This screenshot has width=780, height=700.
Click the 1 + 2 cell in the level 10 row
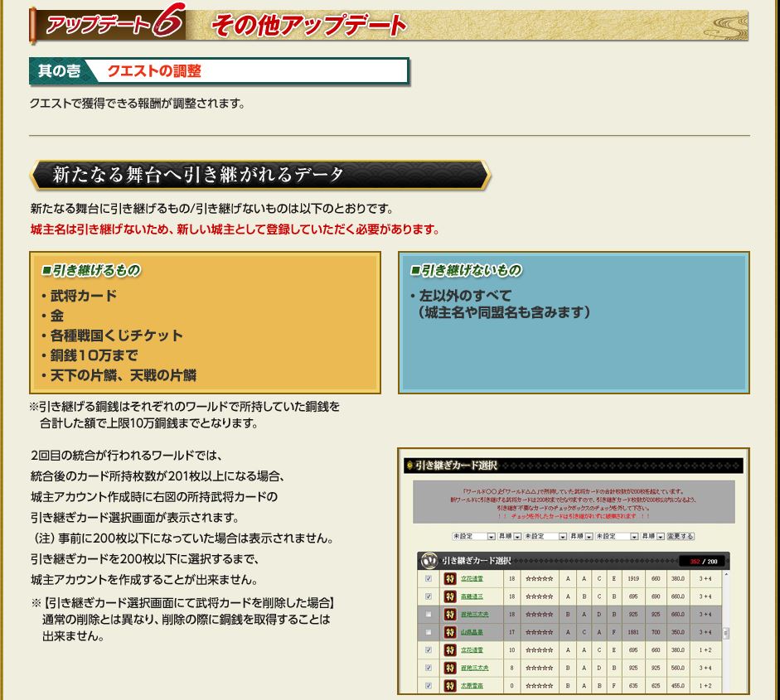(705, 650)
